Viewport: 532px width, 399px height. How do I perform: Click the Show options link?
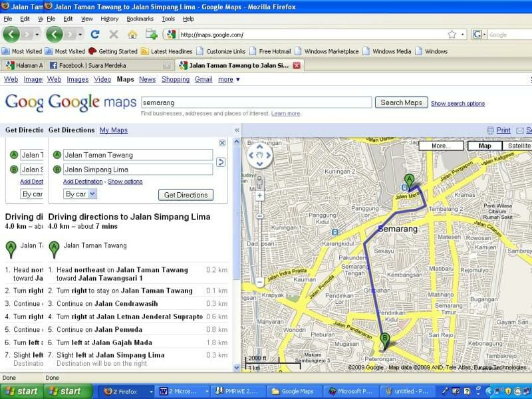tap(125, 182)
